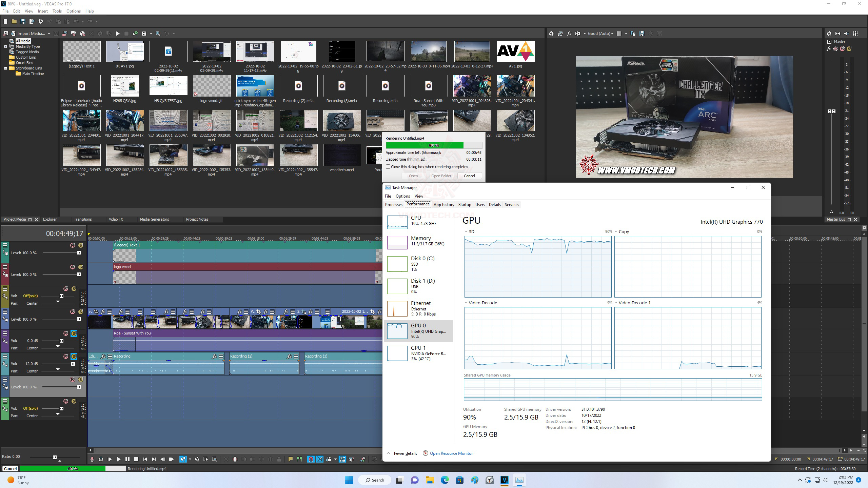This screenshot has height=488, width=868.
Task: Click the Record microphone icon in transport bar
Action: click(92, 459)
